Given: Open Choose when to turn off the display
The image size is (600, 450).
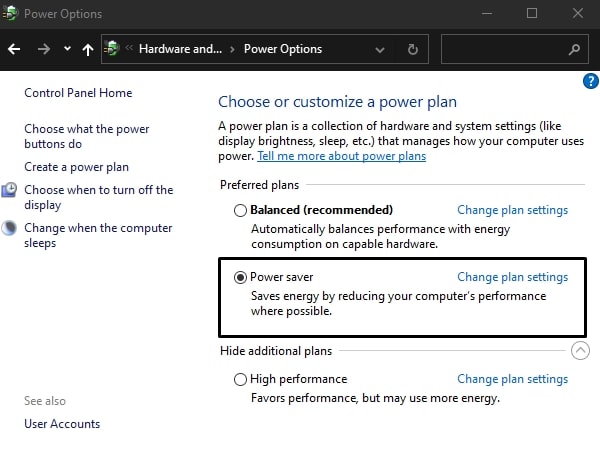Looking at the screenshot, I should click(98, 197).
